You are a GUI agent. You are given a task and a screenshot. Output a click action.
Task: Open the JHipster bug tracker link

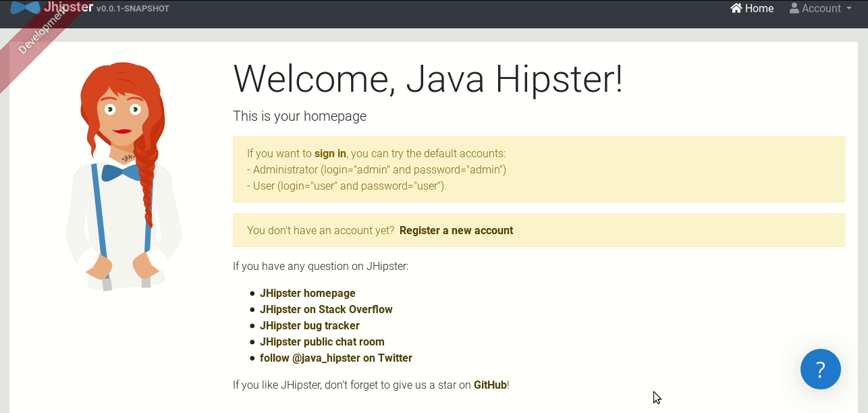pos(310,325)
